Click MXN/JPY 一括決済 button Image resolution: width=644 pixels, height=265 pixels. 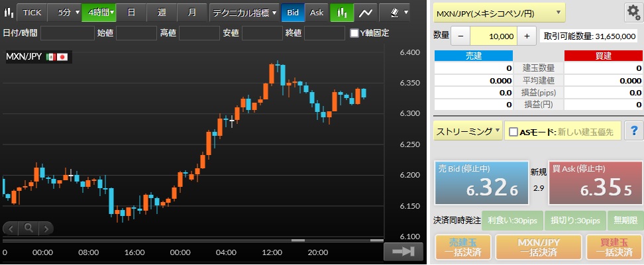click(x=539, y=247)
